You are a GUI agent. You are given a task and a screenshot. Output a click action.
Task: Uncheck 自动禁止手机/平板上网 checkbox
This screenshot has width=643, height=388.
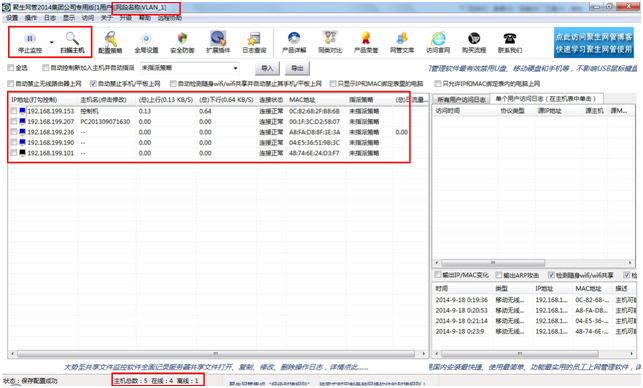point(93,84)
